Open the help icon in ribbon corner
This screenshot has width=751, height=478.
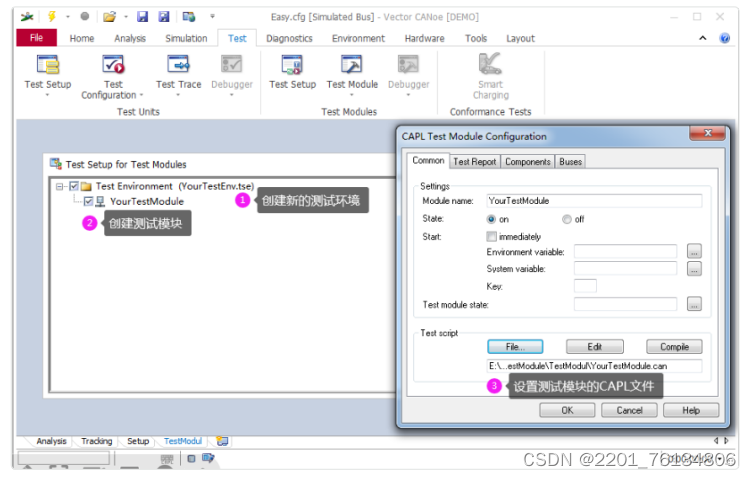(725, 38)
